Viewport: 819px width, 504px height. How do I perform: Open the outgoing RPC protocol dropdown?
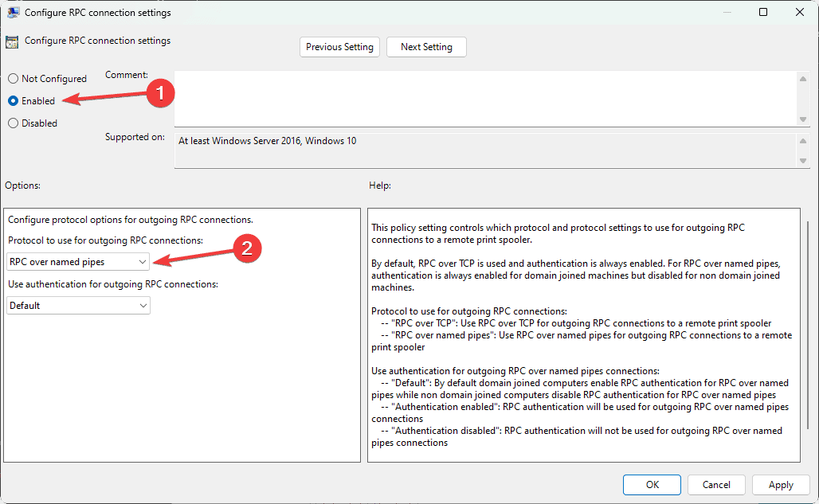coord(77,261)
